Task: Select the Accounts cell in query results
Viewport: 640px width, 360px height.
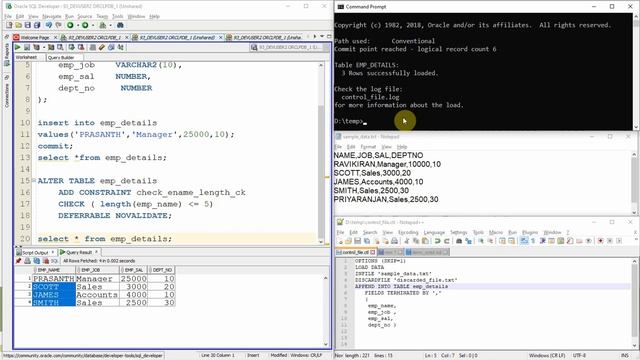Action: coord(98,295)
